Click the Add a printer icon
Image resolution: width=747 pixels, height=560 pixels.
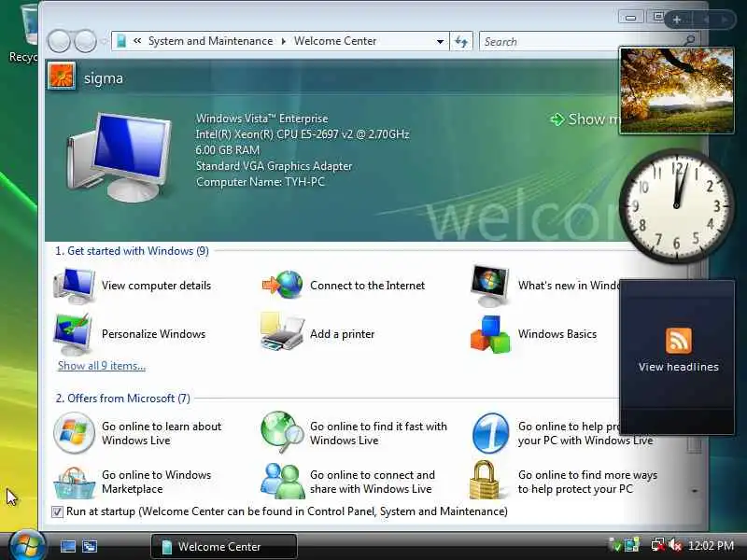[282, 332]
